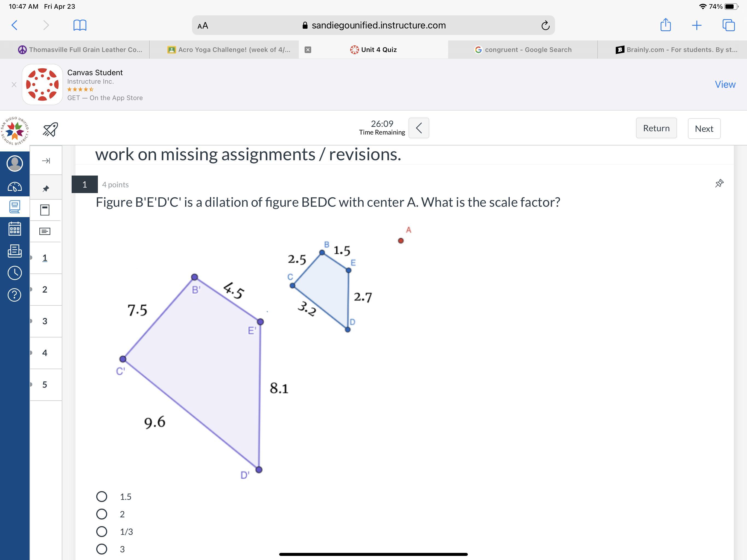Jump to question 4 in navigator
Viewport: 747px width, 560px height.
pyautogui.click(x=45, y=353)
